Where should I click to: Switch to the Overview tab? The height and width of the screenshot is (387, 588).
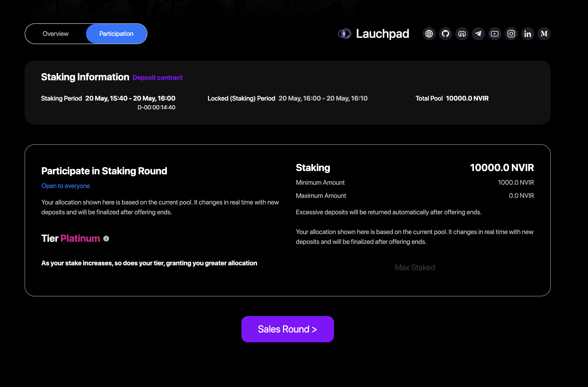[x=56, y=34]
